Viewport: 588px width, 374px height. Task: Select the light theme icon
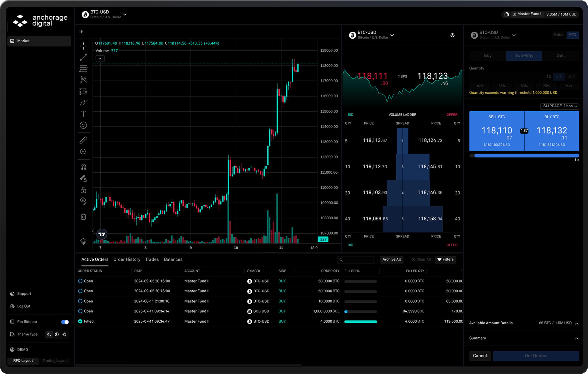[x=64, y=334]
